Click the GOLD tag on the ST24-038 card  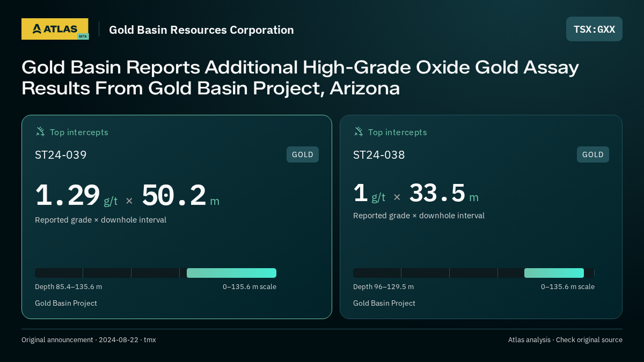593,154
